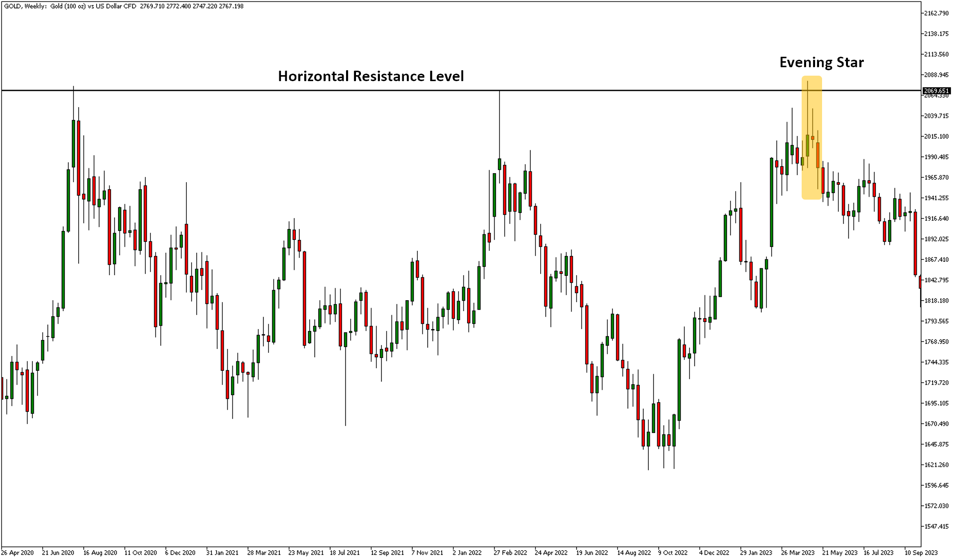Click the 31 Jan 2021 date label
This screenshot has width=958, height=560.
[x=222, y=553]
